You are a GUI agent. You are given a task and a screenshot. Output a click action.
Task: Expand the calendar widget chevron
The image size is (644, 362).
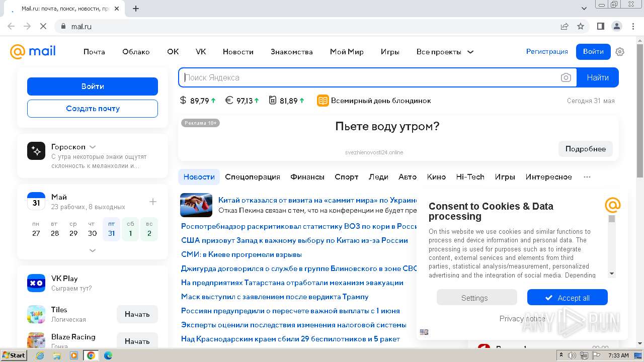(x=93, y=250)
